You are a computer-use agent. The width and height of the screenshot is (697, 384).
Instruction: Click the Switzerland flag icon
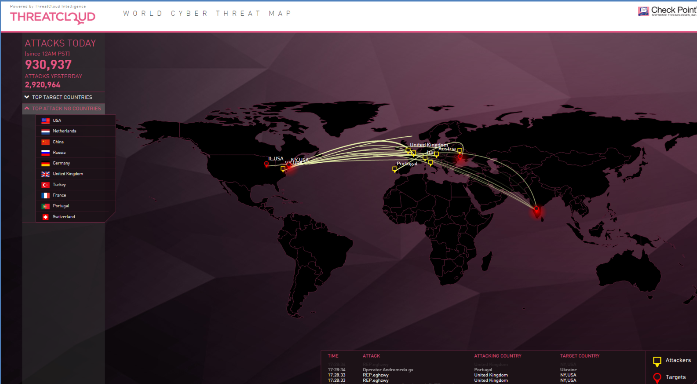click(x=45, y=217)
